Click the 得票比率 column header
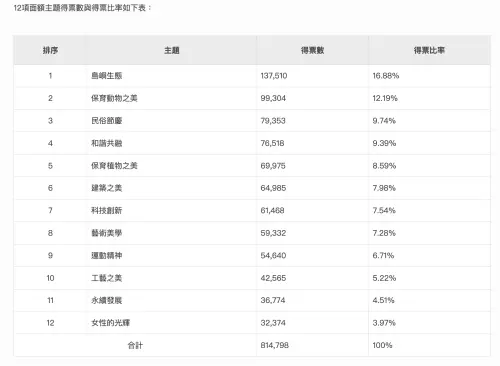The height and width of the screenshot is (366, 500). click(429, 50)
